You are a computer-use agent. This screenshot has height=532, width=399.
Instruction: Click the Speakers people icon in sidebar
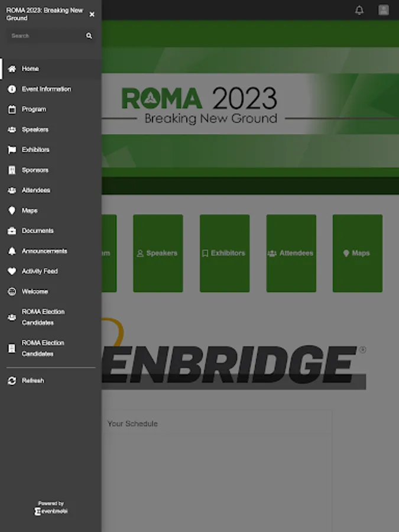coord(12,129)
